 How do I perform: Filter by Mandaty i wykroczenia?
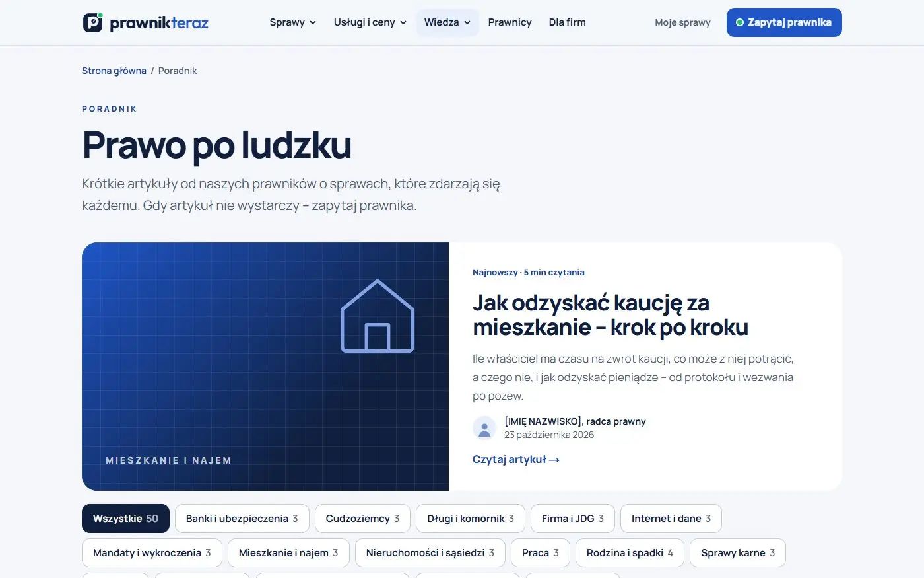(x=152, y=553)
